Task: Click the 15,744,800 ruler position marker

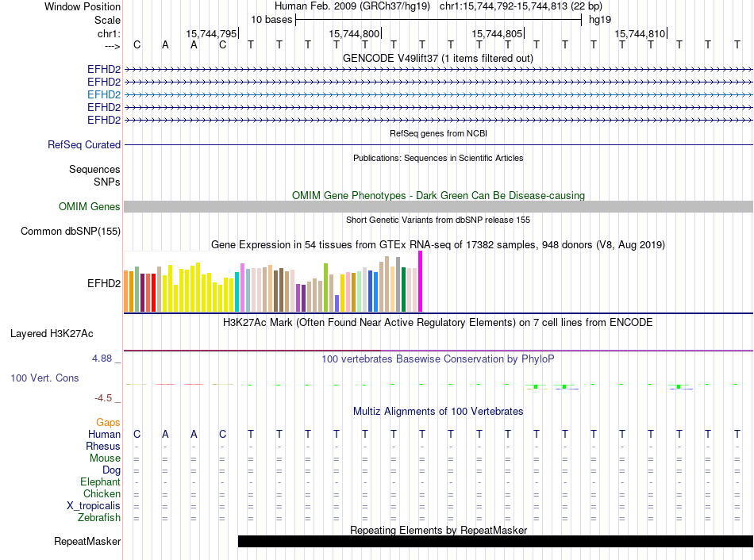Action: click(x=355, y=34)
